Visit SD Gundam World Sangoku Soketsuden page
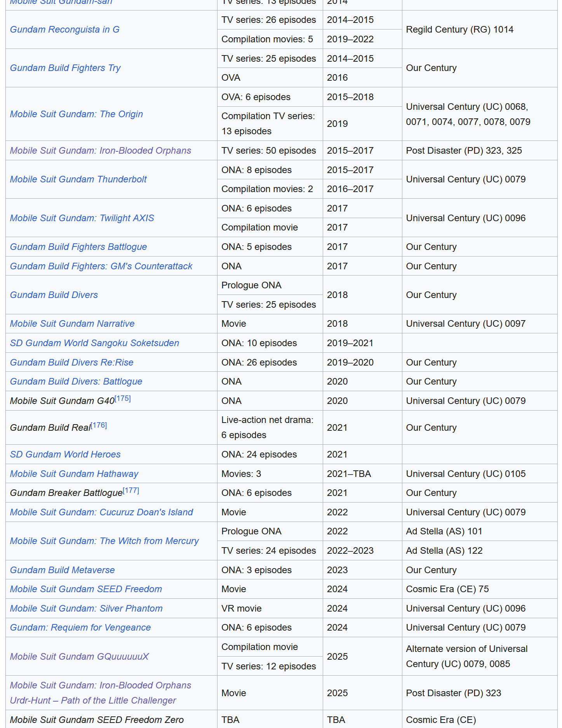 click(x=94, y=343)
